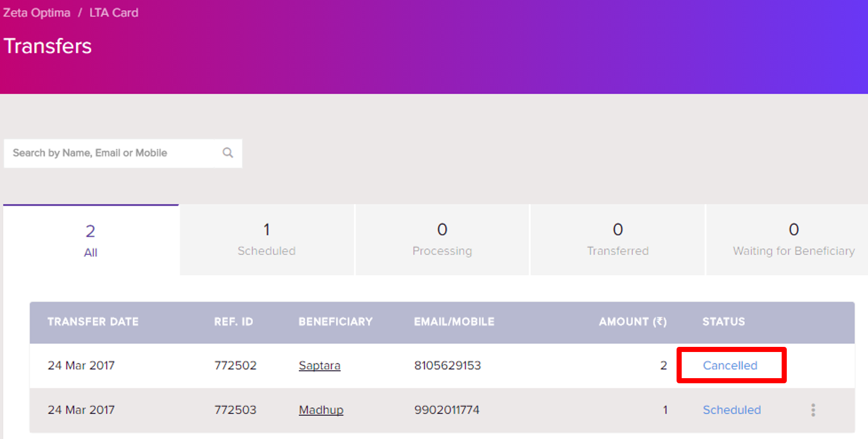Select reference ID 772502

(235, 366)
